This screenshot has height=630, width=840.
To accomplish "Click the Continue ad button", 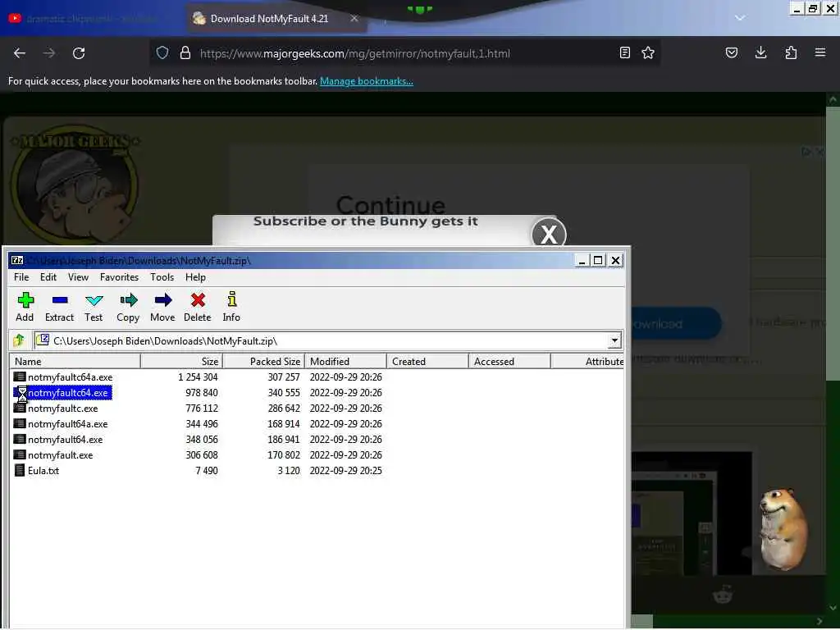I will click(x=390, y=204).
